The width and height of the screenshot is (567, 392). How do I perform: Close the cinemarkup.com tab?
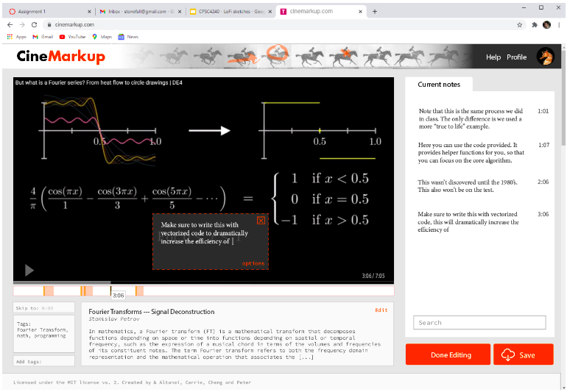pos(360,12)
